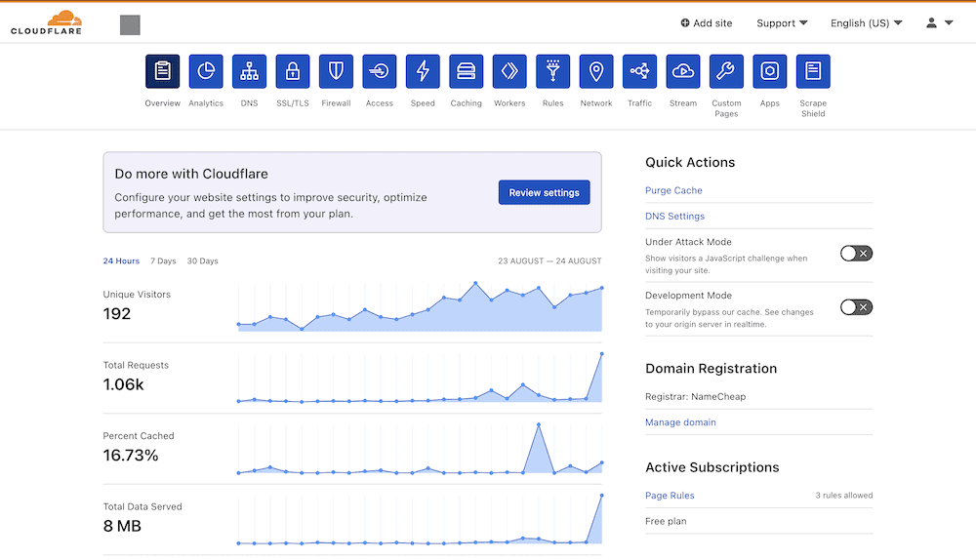The height and width of the screenshot is (560, 976).
Task: Open the Firewall shield icon
Action: (x=336, y=71)
